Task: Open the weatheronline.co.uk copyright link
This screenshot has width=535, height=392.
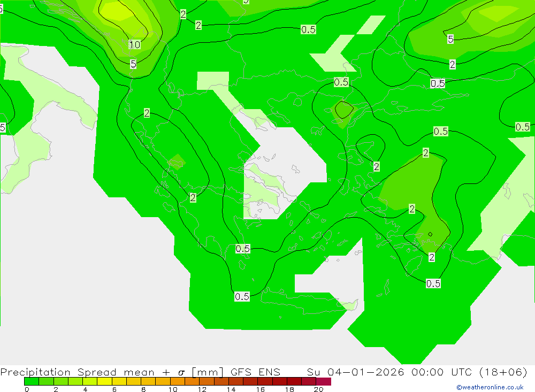Action: [x=490, y=387]
